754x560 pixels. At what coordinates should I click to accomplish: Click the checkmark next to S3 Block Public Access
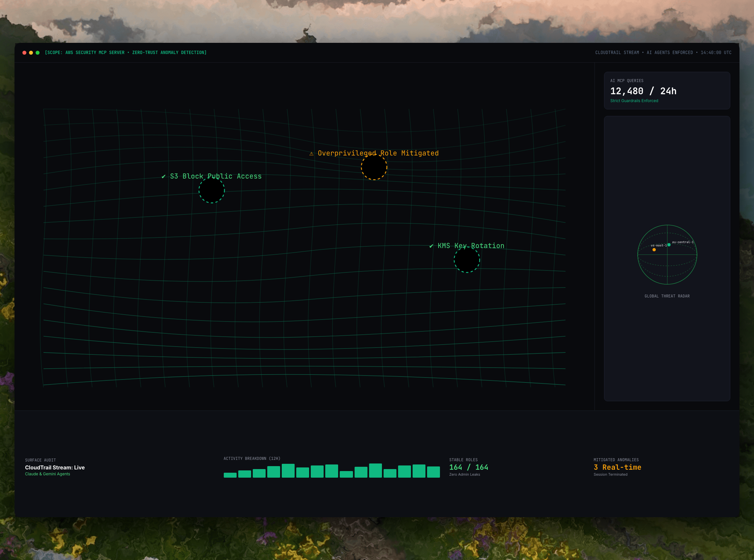(x=163, y=177)
